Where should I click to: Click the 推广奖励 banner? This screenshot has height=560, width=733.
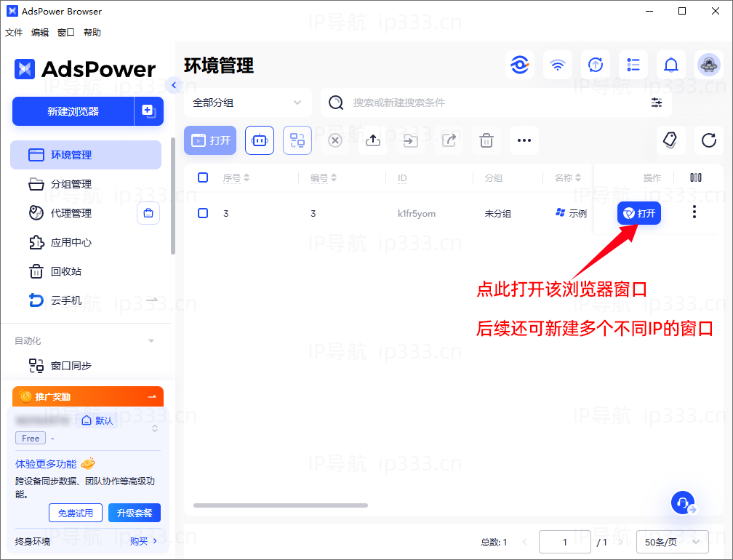pos(88,396)
